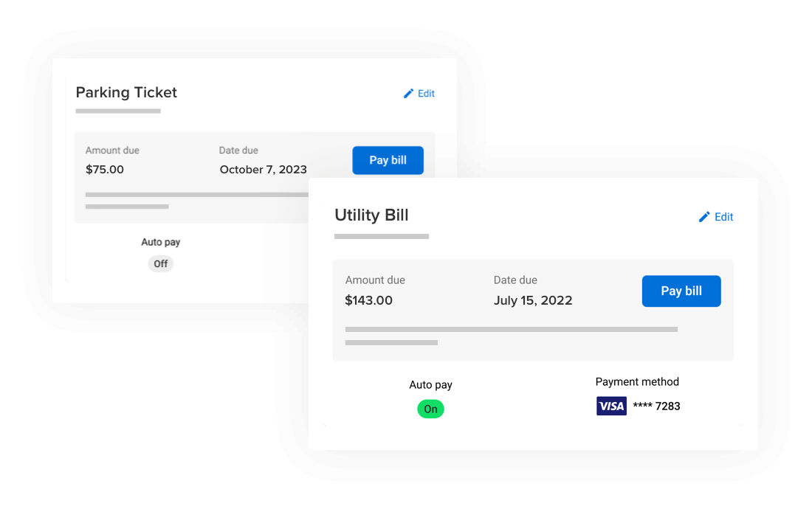Open the Edit link on Utility Bill
812x509 pixels.
(x=723, y=217)
